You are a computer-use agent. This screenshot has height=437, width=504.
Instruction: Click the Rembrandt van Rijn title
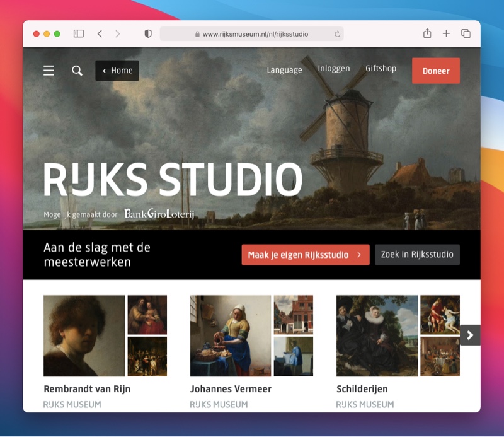coord(87,389)
